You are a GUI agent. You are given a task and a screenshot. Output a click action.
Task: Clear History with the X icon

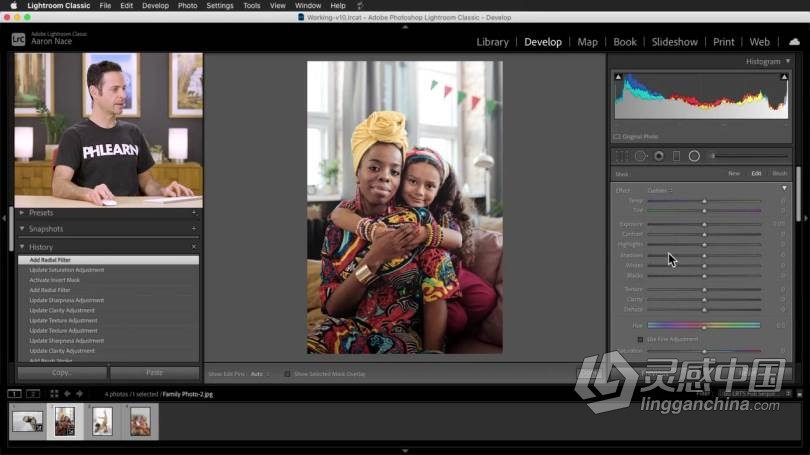[x=194, y=247]
